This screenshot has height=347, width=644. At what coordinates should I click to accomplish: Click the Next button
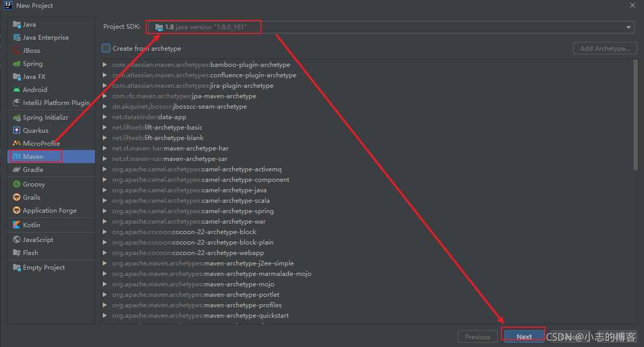[x=524, y=337]
